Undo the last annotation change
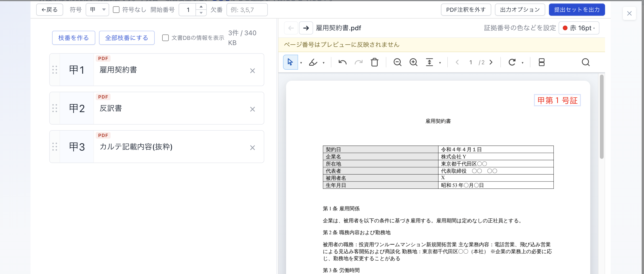644x274 pixels. (x=342, y=62)
